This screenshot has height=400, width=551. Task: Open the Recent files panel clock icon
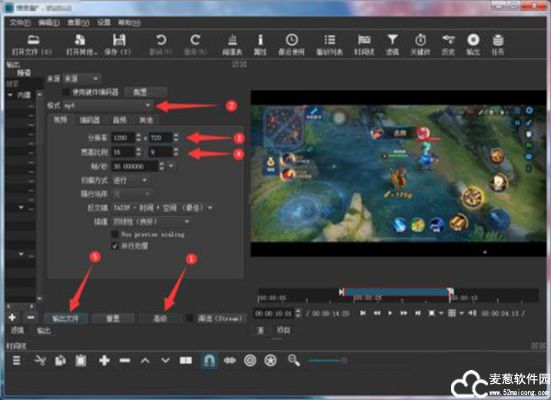tap(291, 44)
